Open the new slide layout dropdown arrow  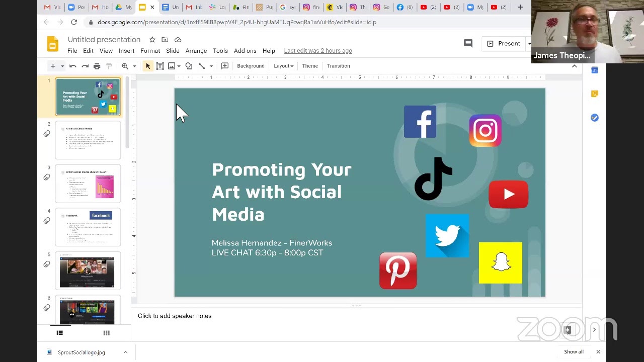62,66
